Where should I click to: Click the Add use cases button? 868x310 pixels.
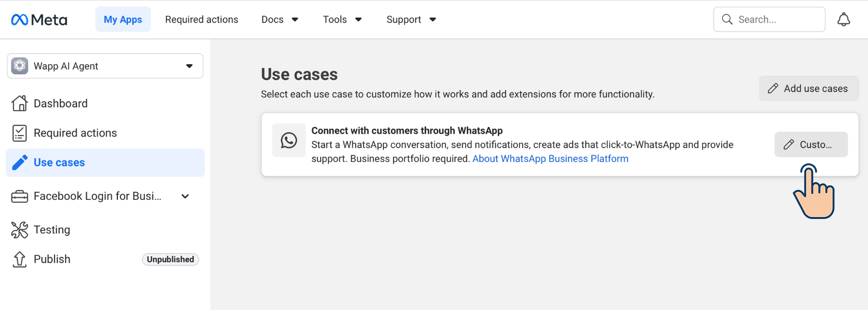click(x=809, y=88)
